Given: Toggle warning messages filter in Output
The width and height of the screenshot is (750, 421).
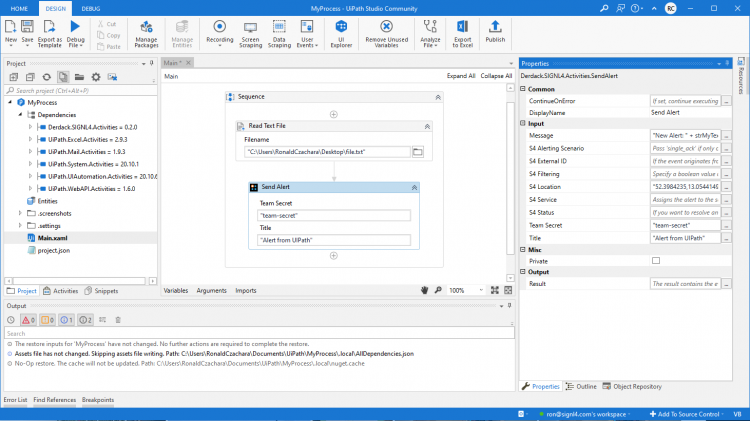Looking at the screenshot, I should click(x=47, y=320).
